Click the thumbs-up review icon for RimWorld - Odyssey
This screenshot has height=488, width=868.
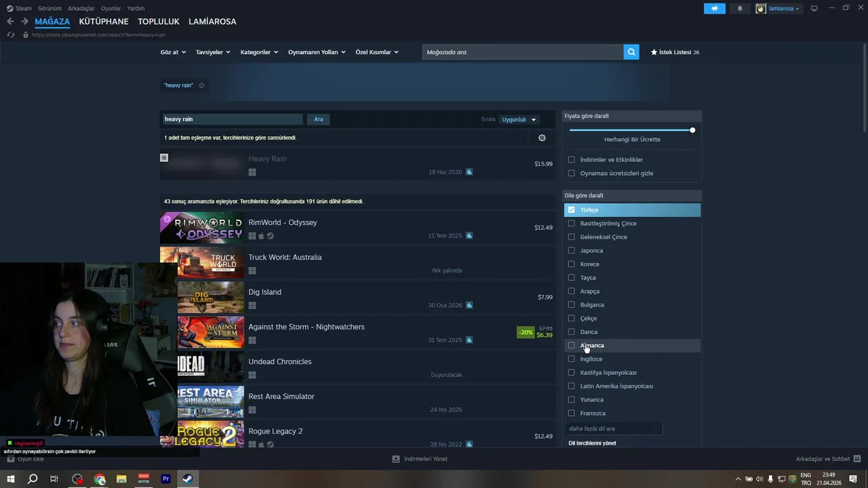click(469, 236)
